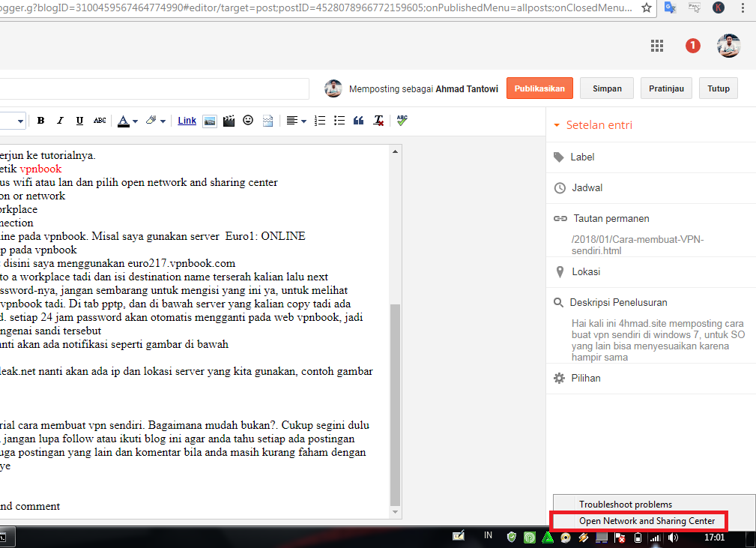Select Open Network and Sharing Center
The height and width of the screenshot is (548, 756).
[x=647, y=521]
